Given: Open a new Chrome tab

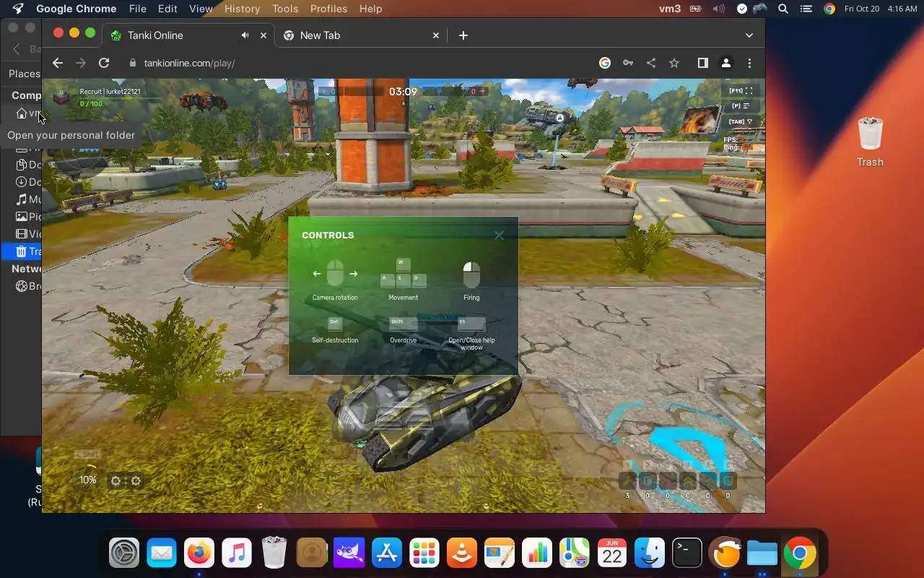Looking at the screenshot, I should coord(463,35).
